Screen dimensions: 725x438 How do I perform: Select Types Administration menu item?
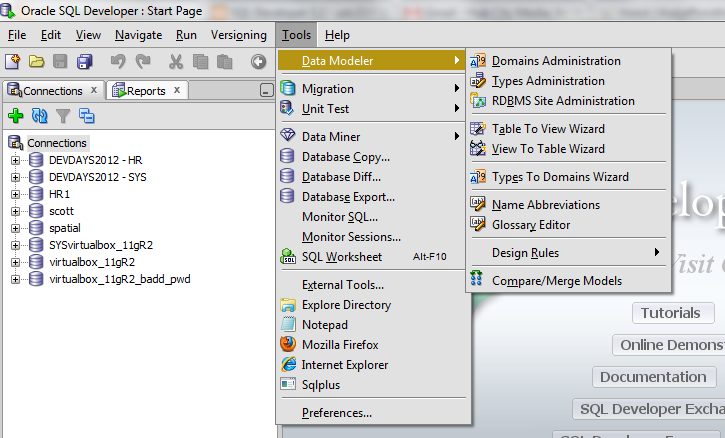568,80
